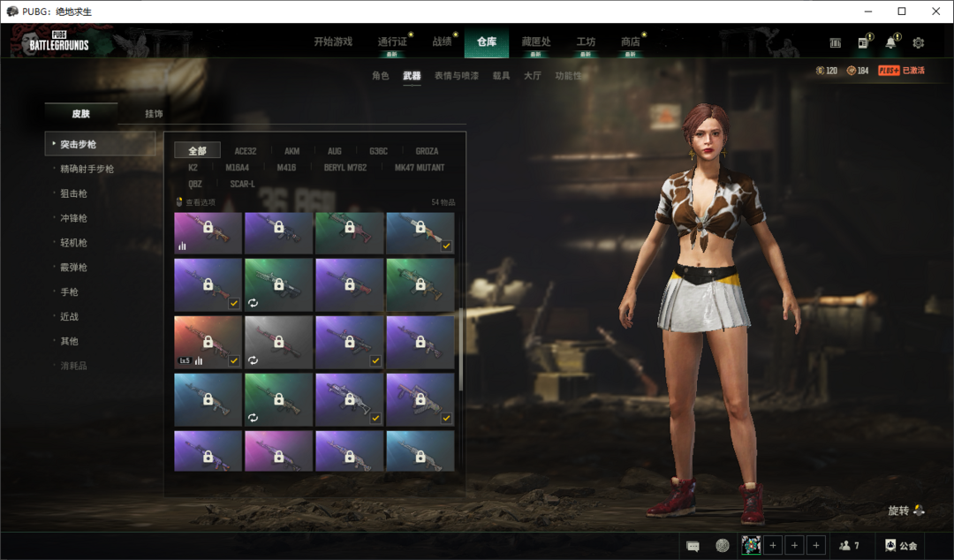Toggle the checkmark on fourth-row fourth skin
The height and width of the screenshot is (560, 954).
tap(447, 418)
